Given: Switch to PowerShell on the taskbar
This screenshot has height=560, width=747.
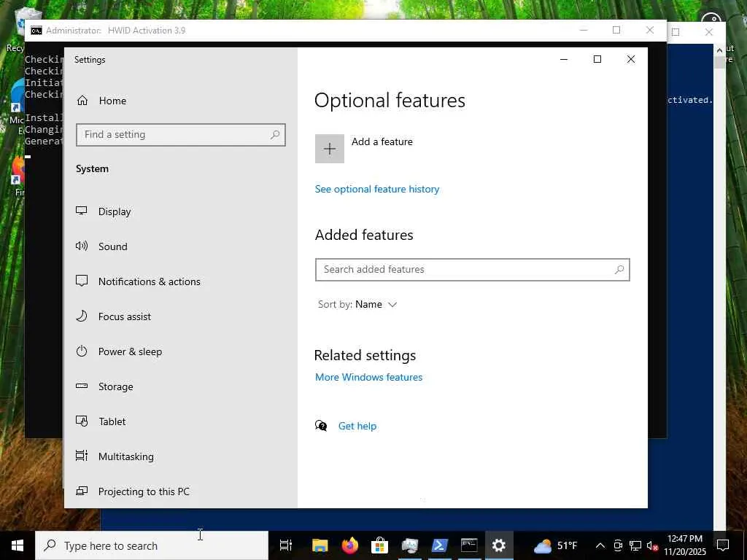Looking at the screenshot, I should pos(439,545).
